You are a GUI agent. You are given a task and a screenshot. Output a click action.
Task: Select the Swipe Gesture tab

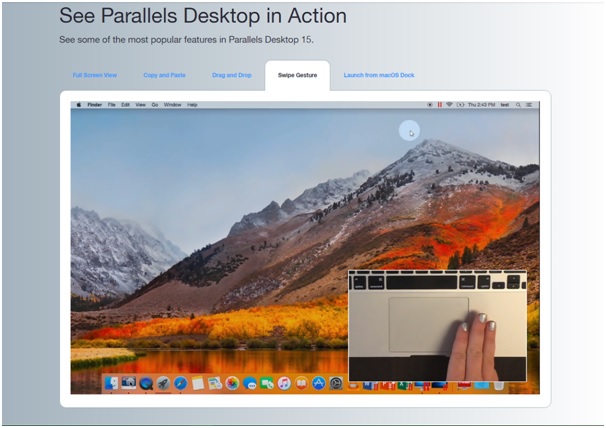tap(298, 75)
